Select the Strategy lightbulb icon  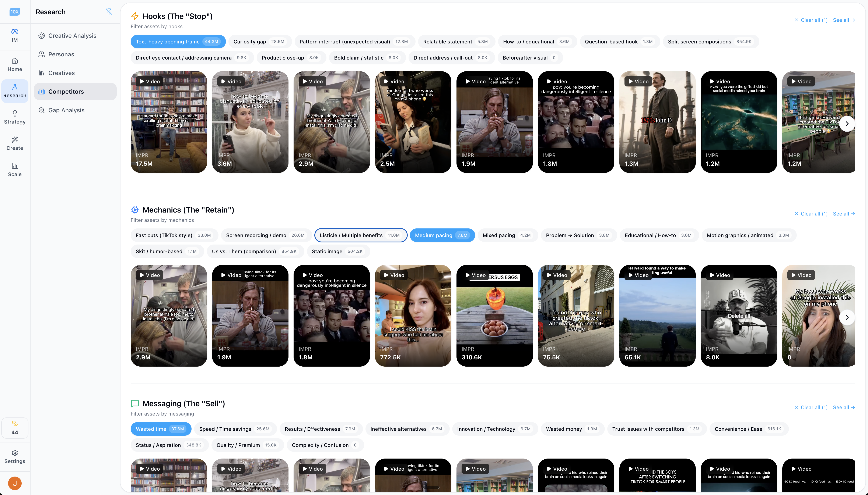(x=15, y=117)
